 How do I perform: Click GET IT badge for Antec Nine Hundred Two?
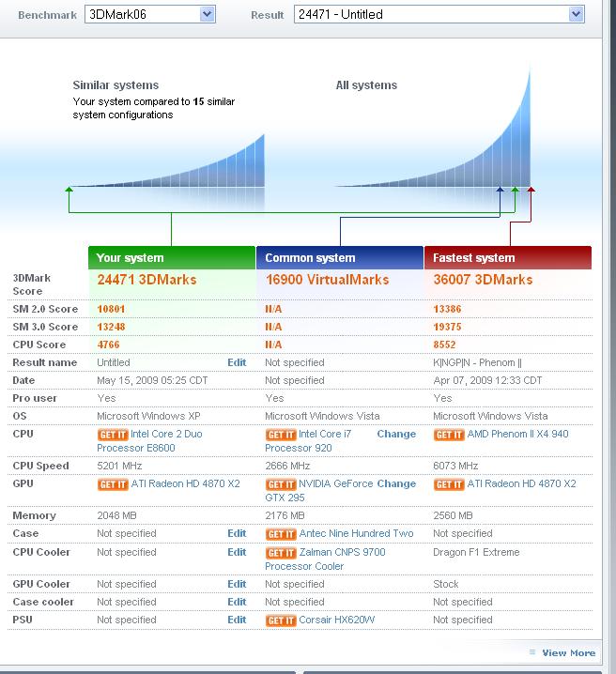[x=281, y=534]
